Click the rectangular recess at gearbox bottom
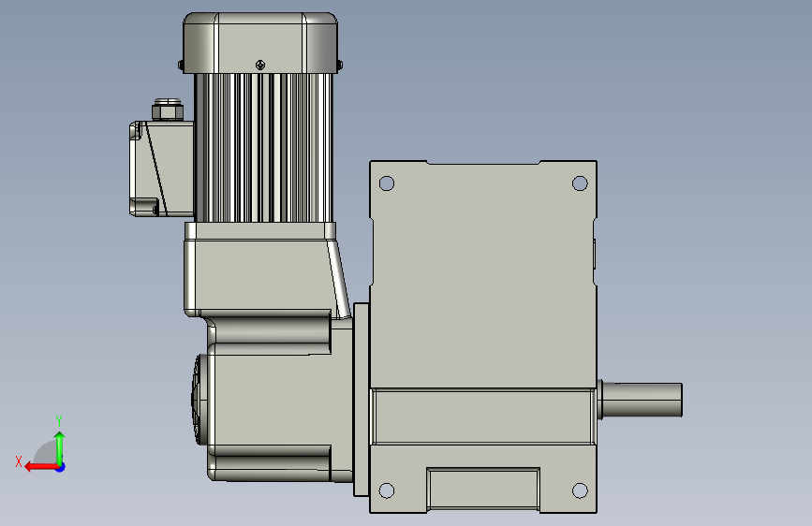 483,489
